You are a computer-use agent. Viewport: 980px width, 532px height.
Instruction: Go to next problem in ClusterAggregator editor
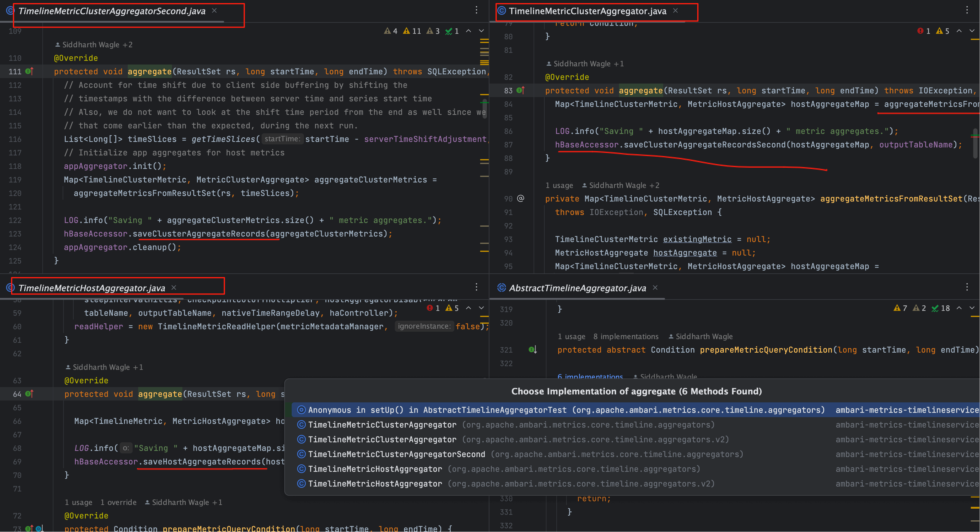pos(972,31)
